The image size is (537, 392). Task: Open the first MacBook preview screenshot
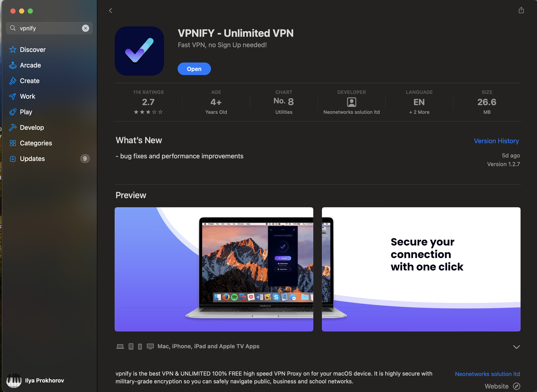[x=214, y=269]
